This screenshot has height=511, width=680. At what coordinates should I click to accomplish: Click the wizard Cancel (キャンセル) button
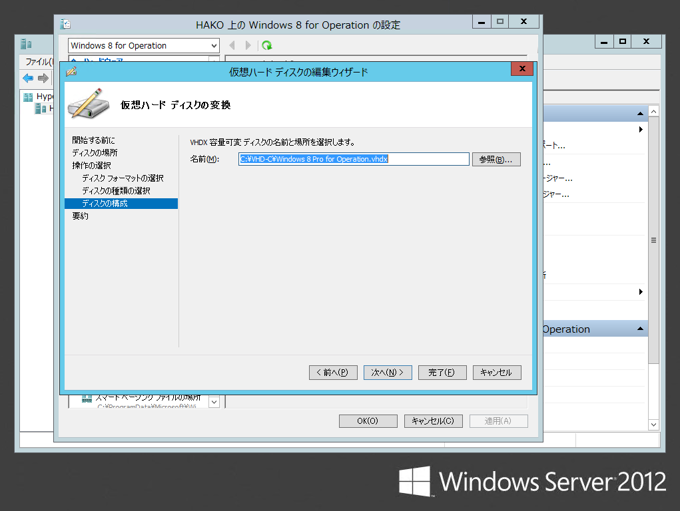pos(497,372)
